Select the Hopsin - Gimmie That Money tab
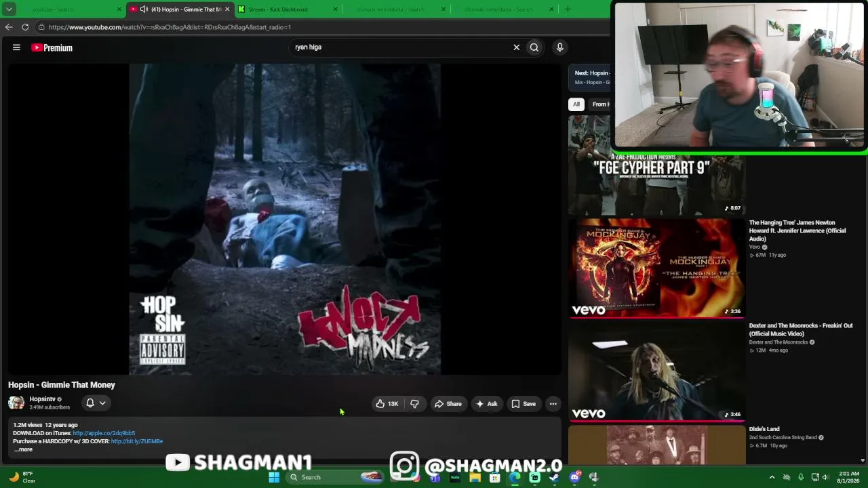868x488 pixels. pyautogui.click(x=180, y=9)
